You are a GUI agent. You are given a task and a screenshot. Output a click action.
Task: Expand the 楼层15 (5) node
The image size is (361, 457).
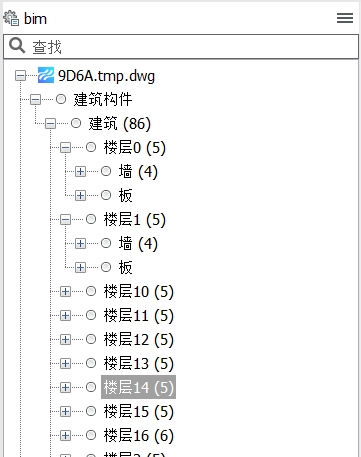[66, 411]
